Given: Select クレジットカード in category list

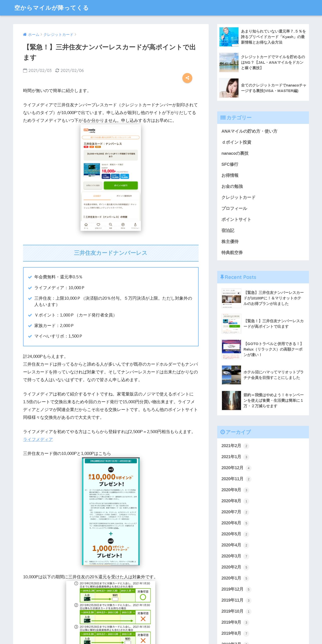Looking at the screenshot, I should 238,197.
